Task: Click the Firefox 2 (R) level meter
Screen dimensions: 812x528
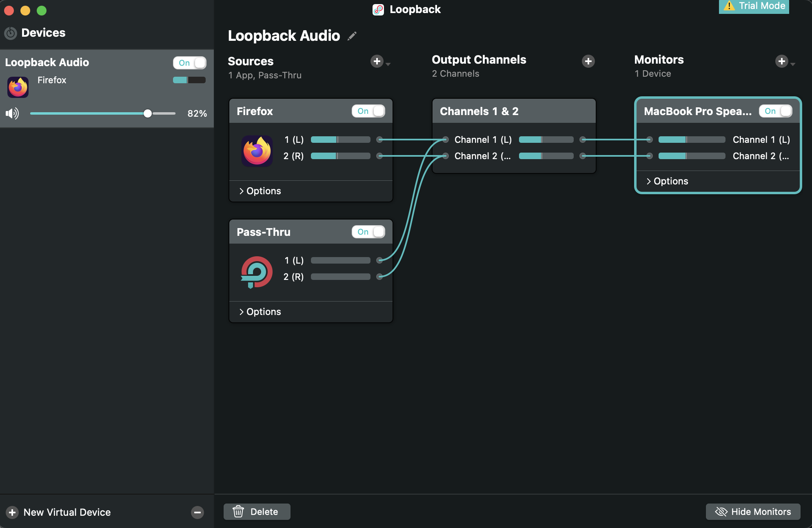Action: click(x=341, y=156)
